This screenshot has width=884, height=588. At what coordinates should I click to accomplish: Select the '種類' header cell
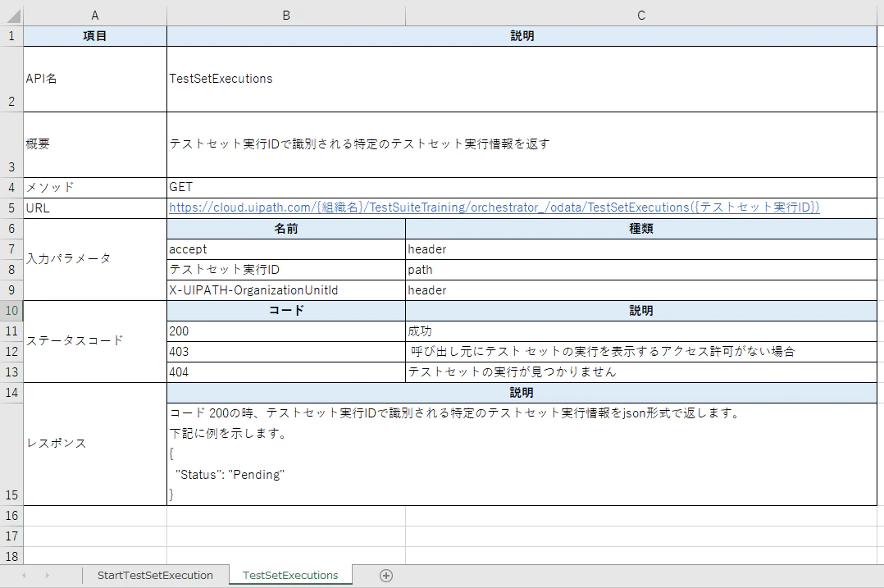(641, 229)
